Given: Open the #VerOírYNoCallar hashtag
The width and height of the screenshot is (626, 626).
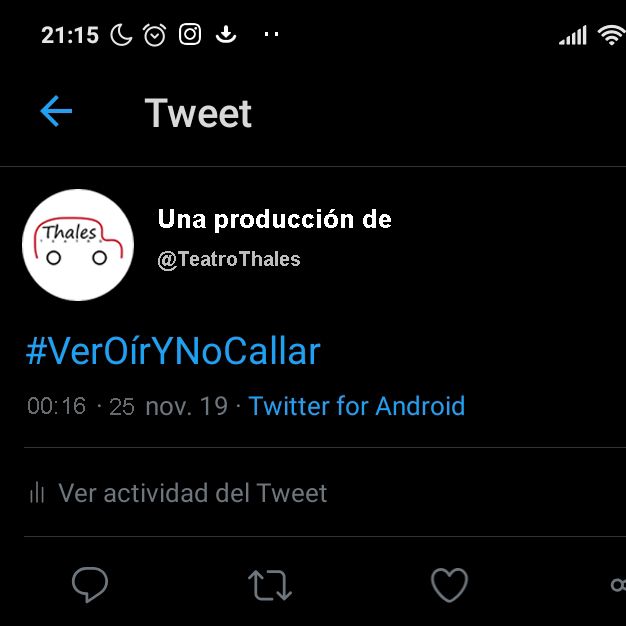Looking at the screenshot, I should point(173,351).
